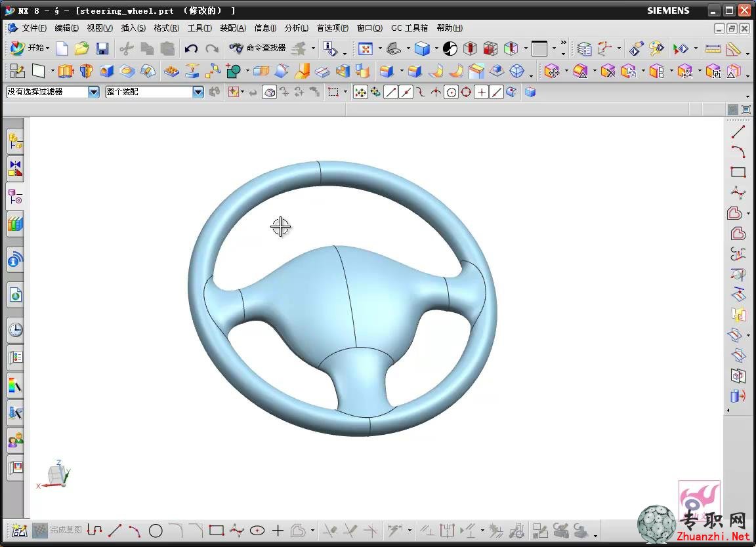
Task: Click the rectangle selection mode icon
Action: coord(333,92)
